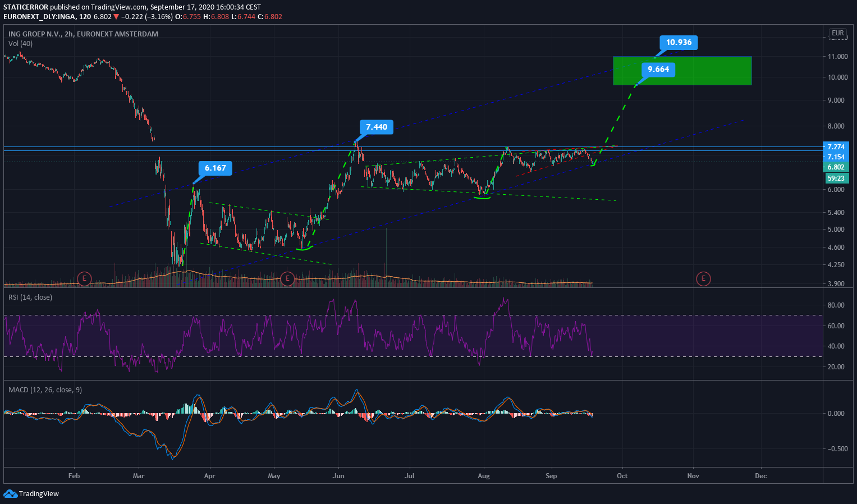Viewport: 857px width, 504px height.
Task: Click the Dec label on the time axis
Action: (761, 476)
